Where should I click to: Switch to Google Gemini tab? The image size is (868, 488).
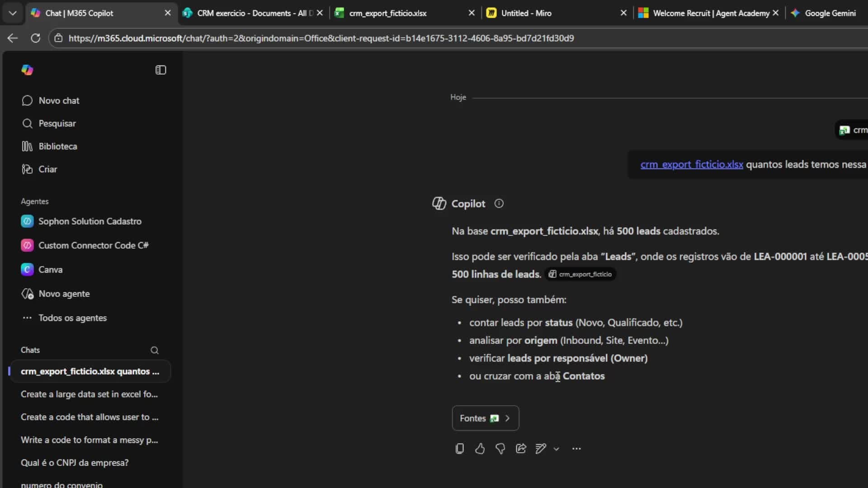pos(830,13)
